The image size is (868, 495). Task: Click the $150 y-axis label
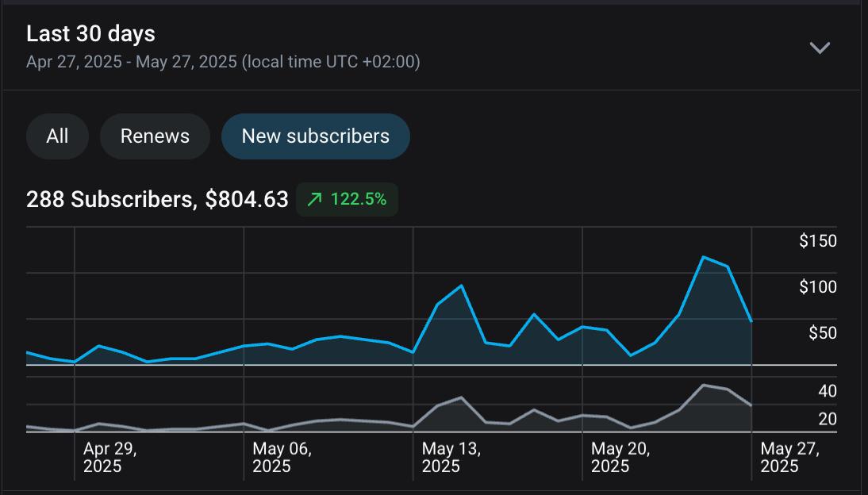pos(817,241)
